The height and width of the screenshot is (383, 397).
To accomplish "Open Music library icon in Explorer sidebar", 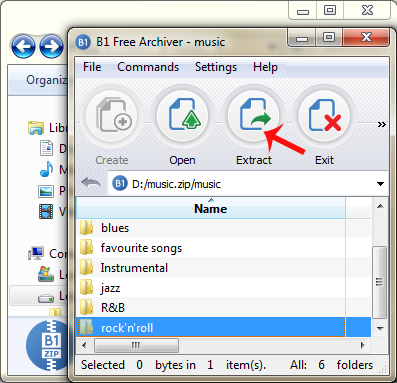I will tap(46, 169).
